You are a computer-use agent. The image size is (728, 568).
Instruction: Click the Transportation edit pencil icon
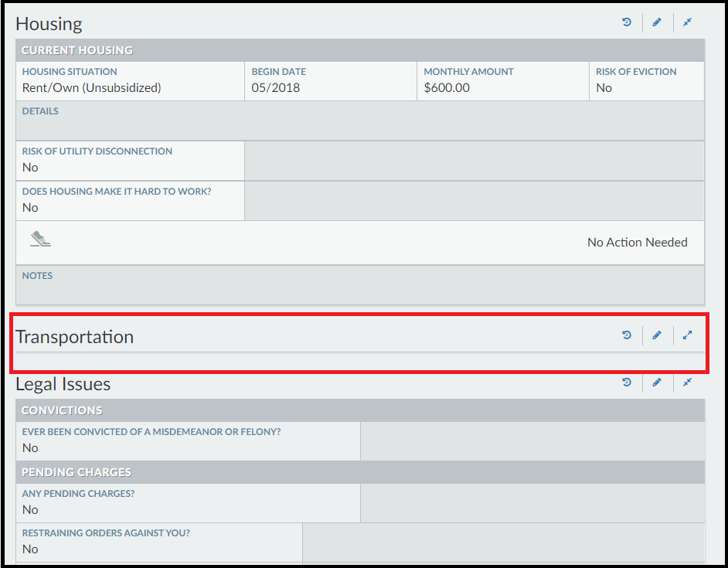click(657, 335)
